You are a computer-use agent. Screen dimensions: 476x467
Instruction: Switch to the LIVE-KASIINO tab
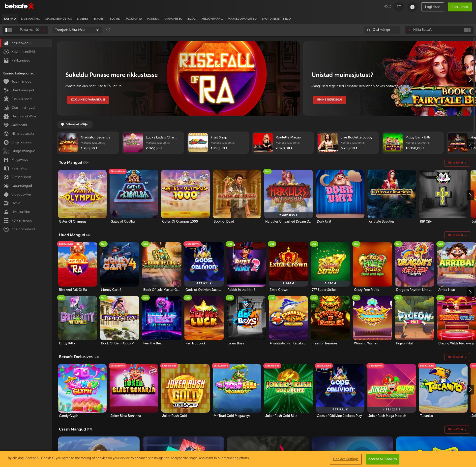30,18
